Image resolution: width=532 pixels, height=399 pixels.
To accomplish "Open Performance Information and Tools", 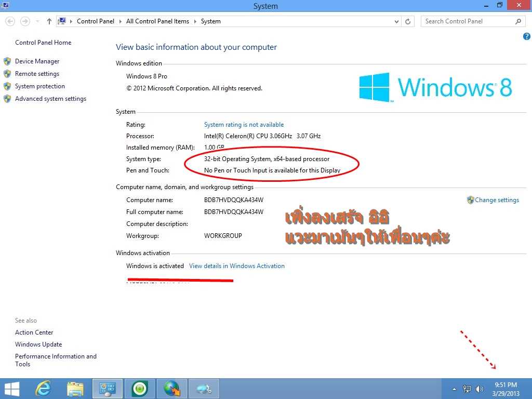I will 56,360.
